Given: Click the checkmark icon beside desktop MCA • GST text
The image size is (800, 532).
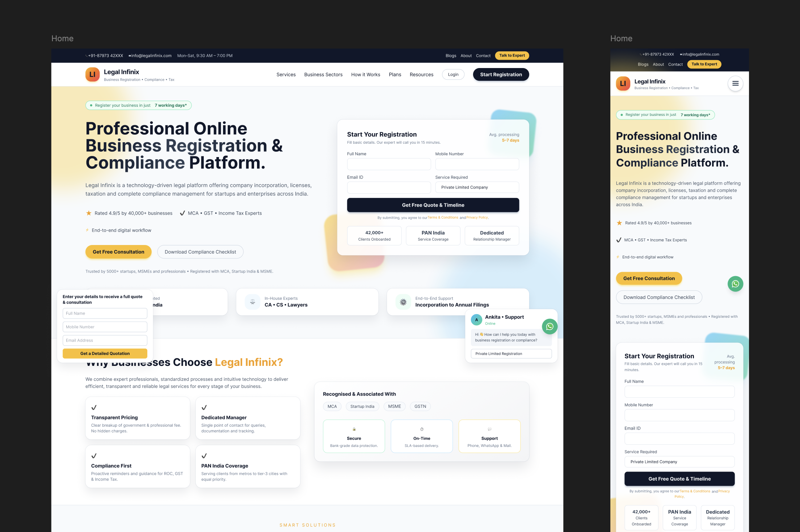Looking at the screenshot, I should click(x=182, y=213).
